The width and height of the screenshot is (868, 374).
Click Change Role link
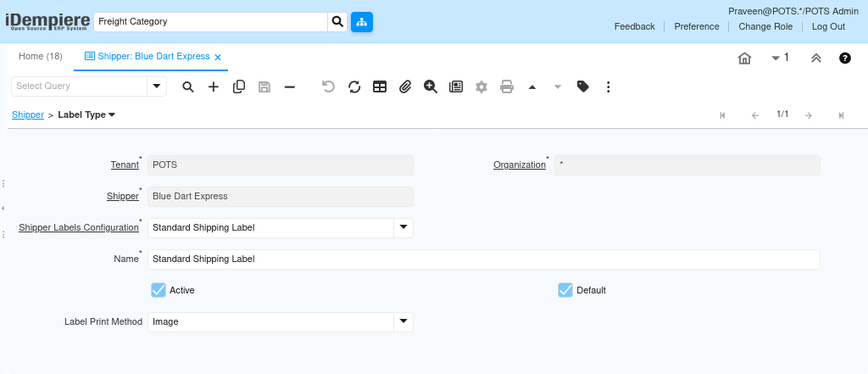point(765,26)
